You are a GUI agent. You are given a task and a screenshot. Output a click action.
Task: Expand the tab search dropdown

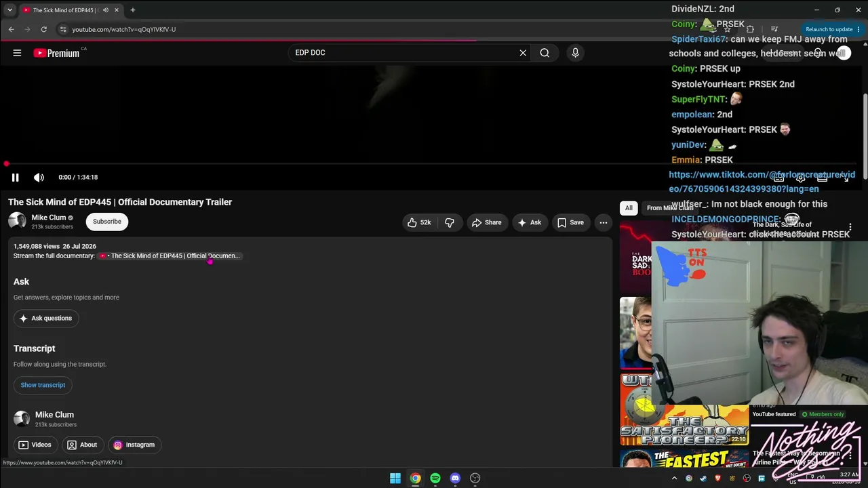pyautogui.click(x=9, y=10)
